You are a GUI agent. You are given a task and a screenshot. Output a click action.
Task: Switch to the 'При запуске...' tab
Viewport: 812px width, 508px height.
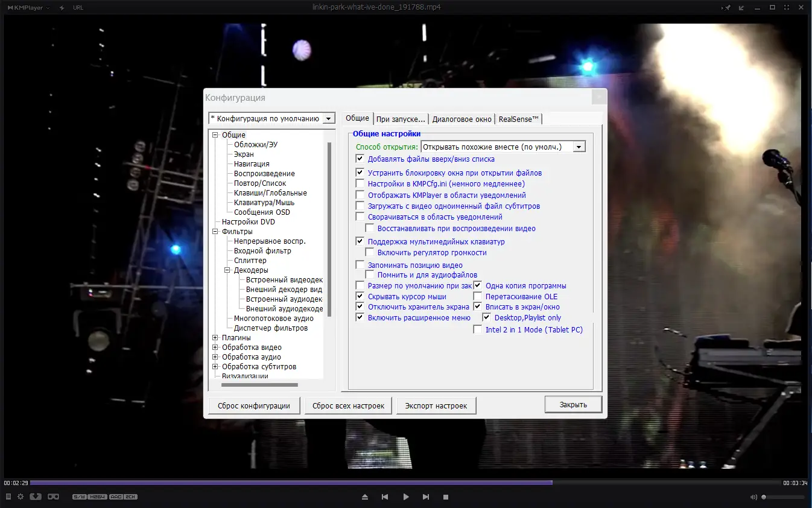coord(401,119)
